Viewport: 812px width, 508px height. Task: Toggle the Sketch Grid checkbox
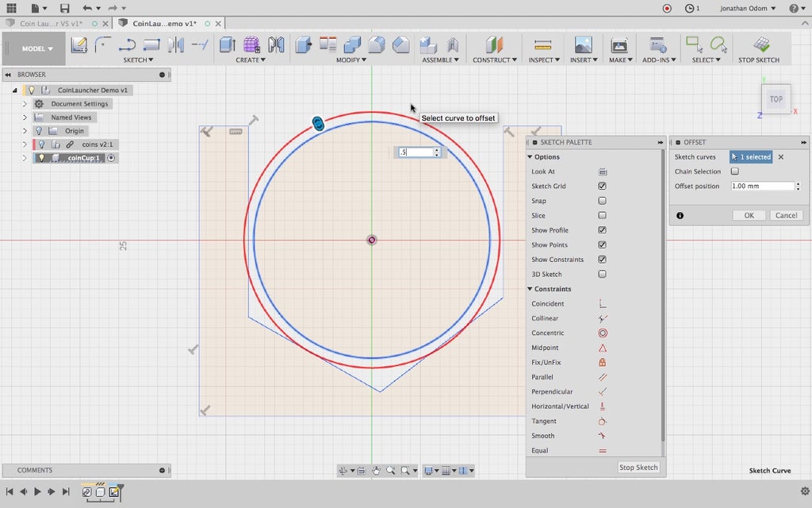coord(603,187)
